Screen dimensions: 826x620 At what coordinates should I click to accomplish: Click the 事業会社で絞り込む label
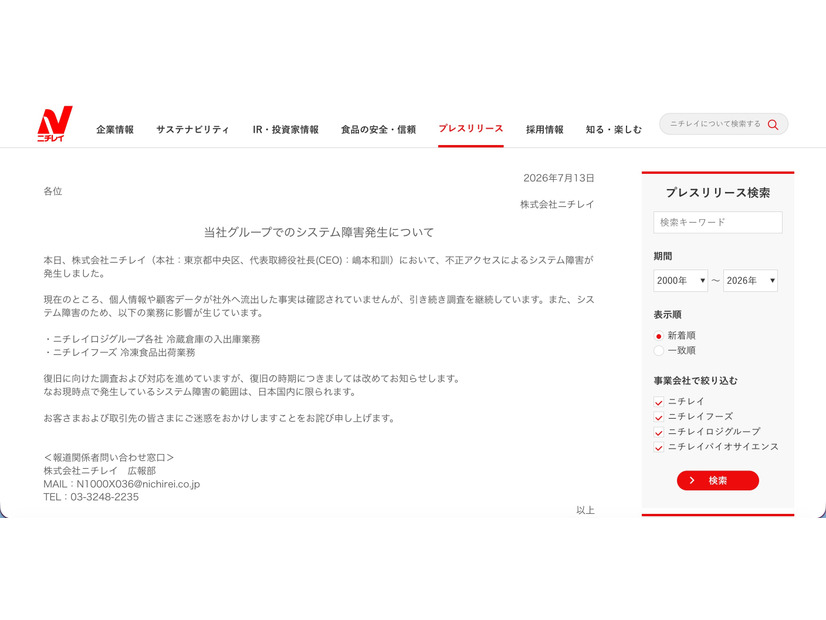point(695,380)
